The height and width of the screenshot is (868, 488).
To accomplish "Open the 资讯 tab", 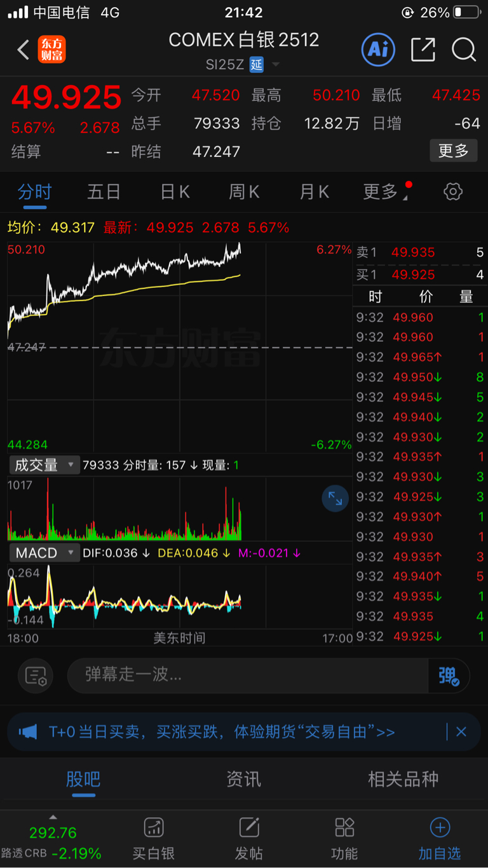I will [244, 779].
